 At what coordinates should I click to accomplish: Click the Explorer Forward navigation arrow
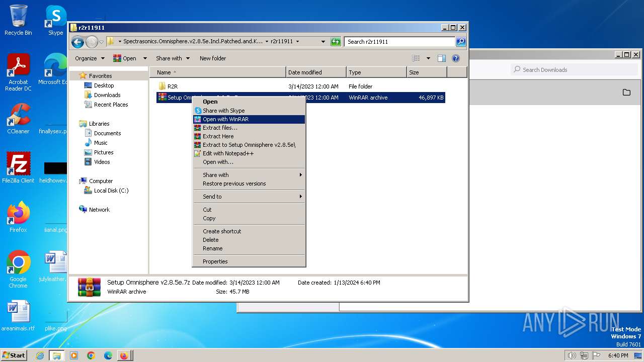tap(92, 42)
